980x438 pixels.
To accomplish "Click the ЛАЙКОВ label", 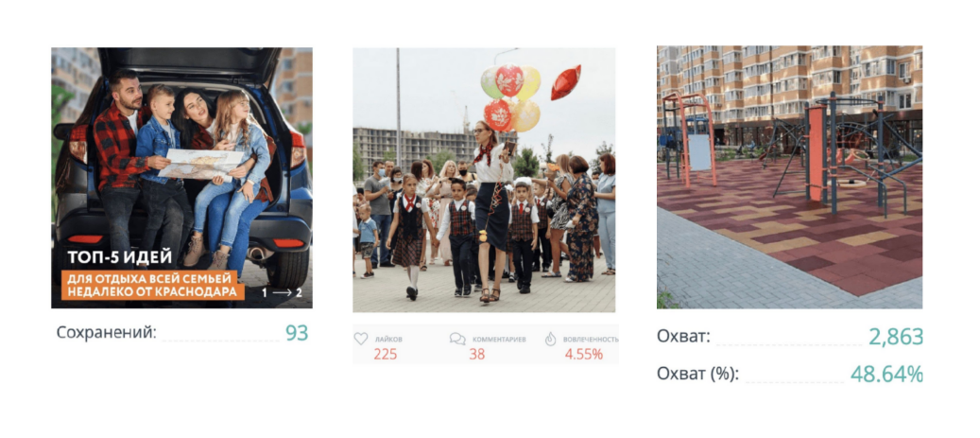I will tap(388, 339).
